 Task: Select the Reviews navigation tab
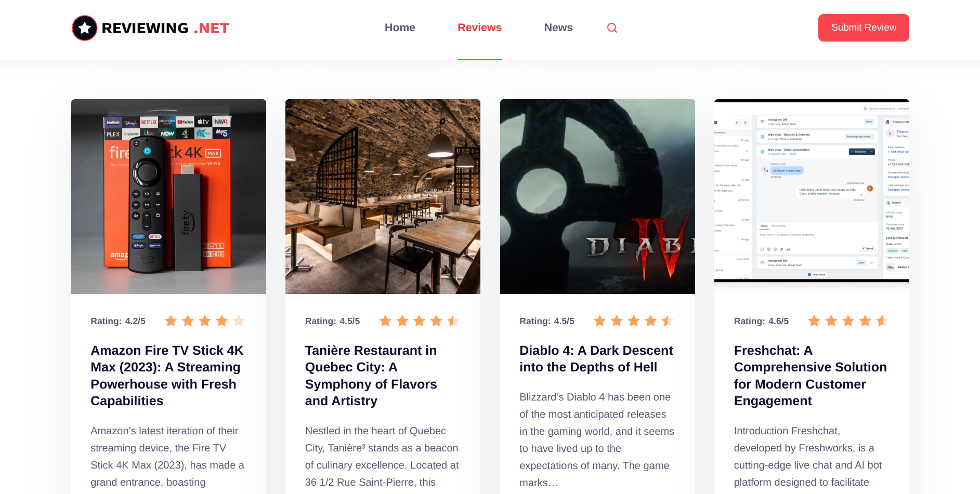coord(479,28)
